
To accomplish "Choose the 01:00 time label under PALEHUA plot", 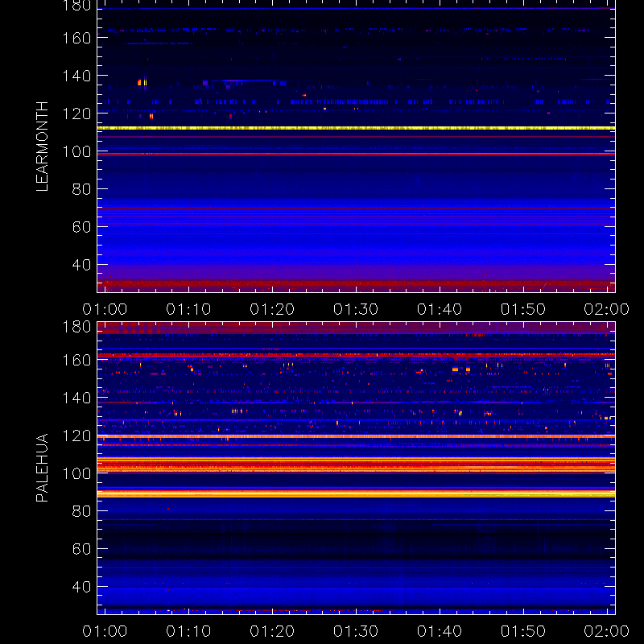I will point(105,631).
